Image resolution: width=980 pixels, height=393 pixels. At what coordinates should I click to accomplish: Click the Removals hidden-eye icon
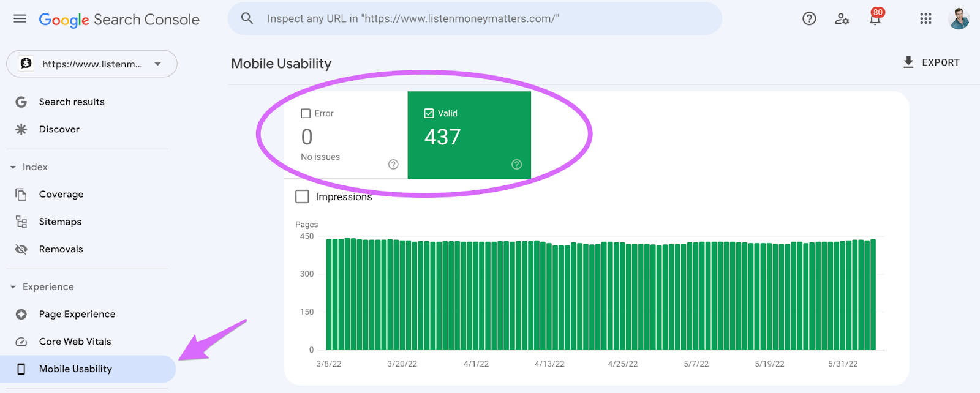[21, 249]
